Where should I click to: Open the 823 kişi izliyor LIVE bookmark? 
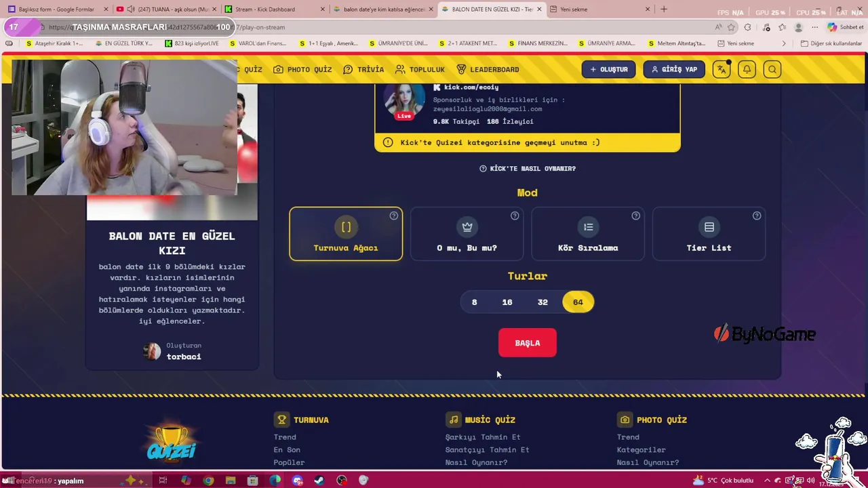(x=192, y=43)
